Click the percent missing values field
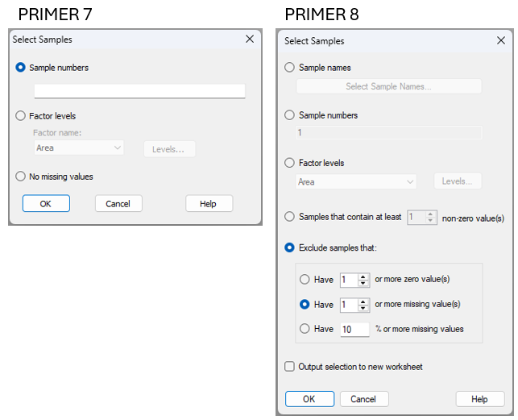 [354, 329]
